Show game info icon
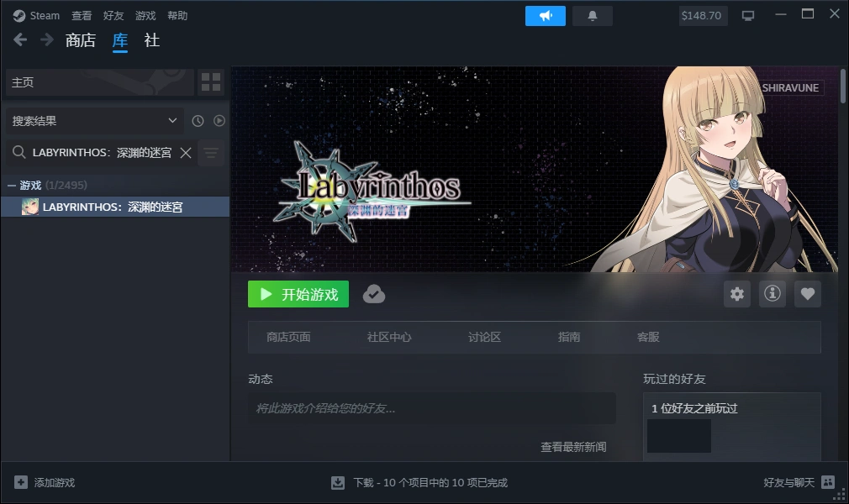 [773, 294]
